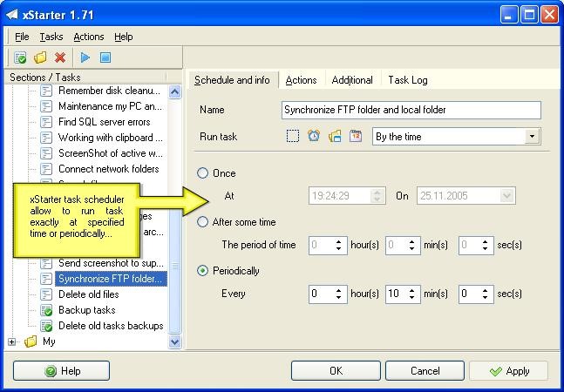Click the Name input field
Viewport: 564px width, 392px height.
point(411,110)
